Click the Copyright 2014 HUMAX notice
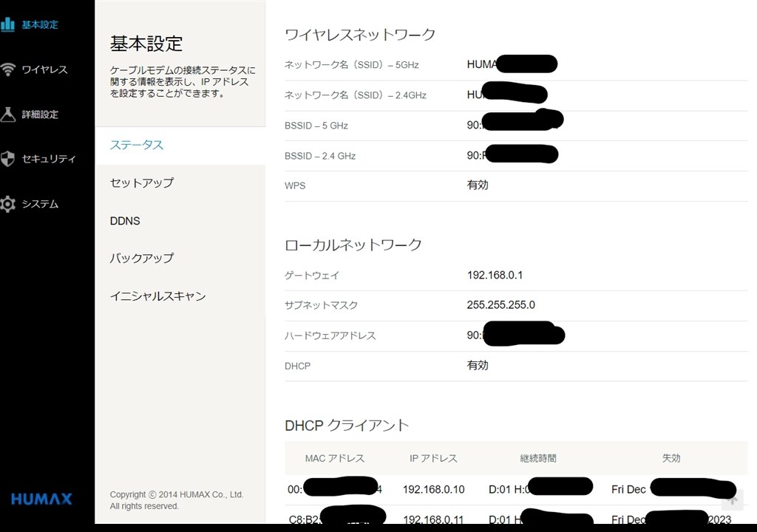Screen dimensions: 757x532 click(177, 500)
